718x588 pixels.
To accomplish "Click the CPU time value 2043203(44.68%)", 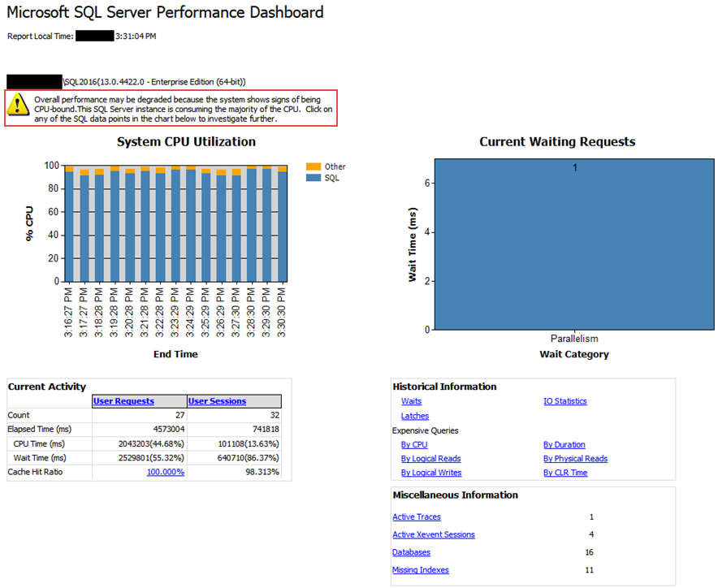I will (x=152, y=443).
